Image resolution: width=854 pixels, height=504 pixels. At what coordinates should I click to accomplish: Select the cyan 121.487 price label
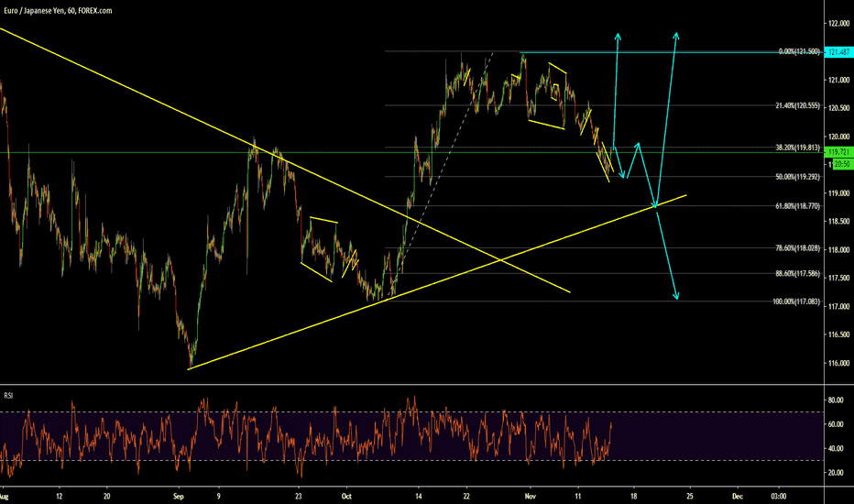(x=838, y=51)
